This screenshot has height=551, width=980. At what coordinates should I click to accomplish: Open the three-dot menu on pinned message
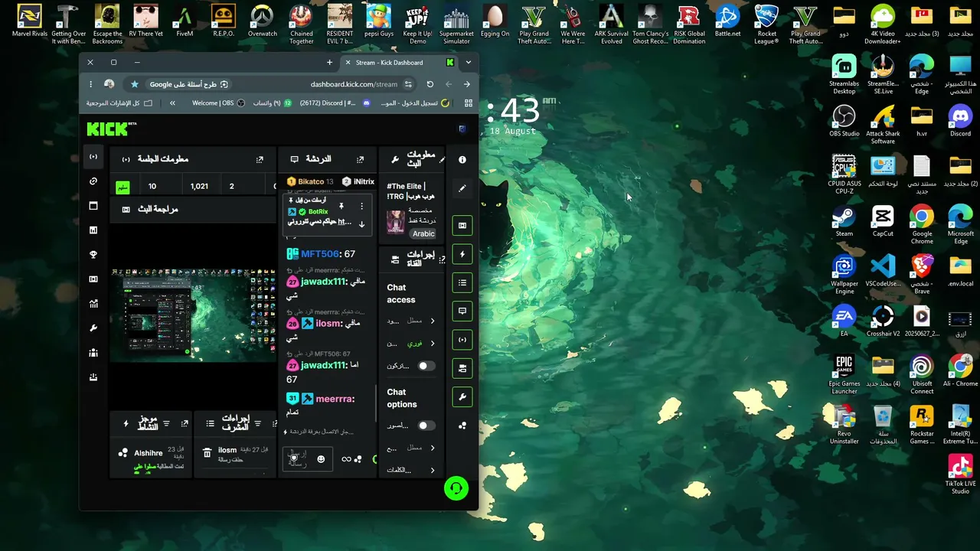[x=361, y=206]
